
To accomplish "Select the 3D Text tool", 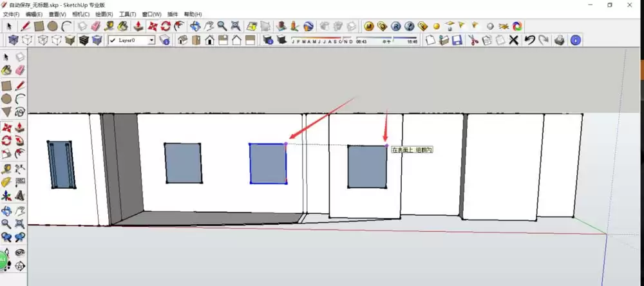I will tap(20, 196).
